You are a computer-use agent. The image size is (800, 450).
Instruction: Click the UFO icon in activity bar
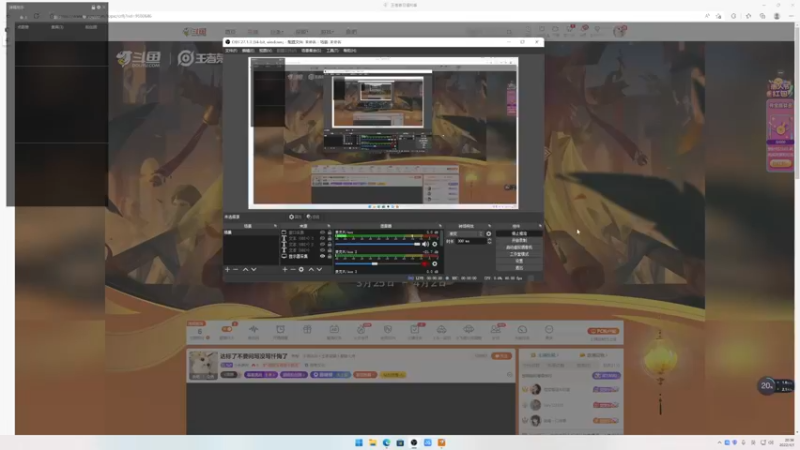(x=468, y=330)
